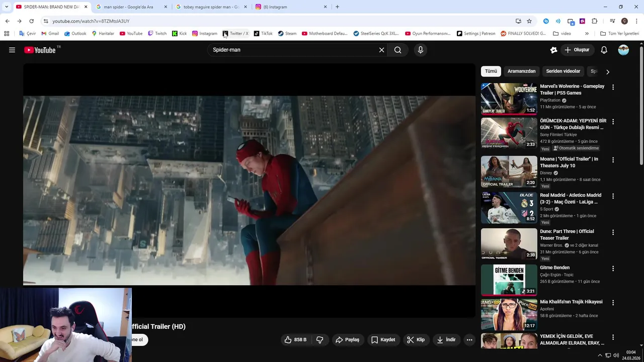Go to the YouTube home logo
This screenshot has width=644, height=362.
tap(40, 50)
